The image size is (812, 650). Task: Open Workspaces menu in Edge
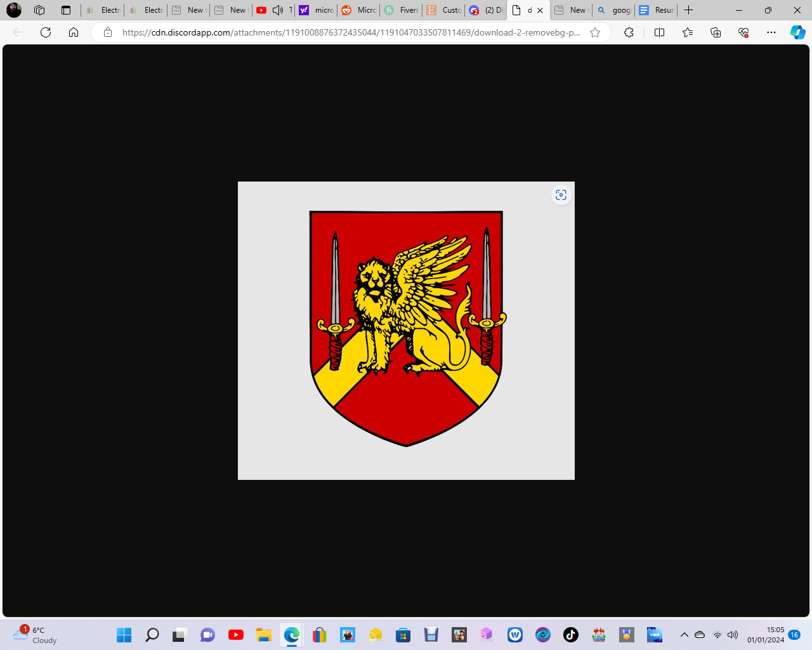[x=39, y=10]
